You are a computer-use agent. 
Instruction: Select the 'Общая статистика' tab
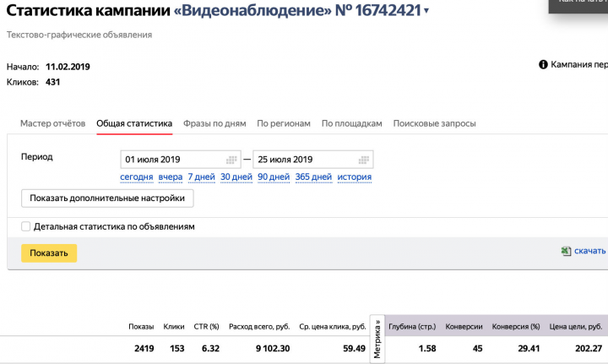pos(134,123)
